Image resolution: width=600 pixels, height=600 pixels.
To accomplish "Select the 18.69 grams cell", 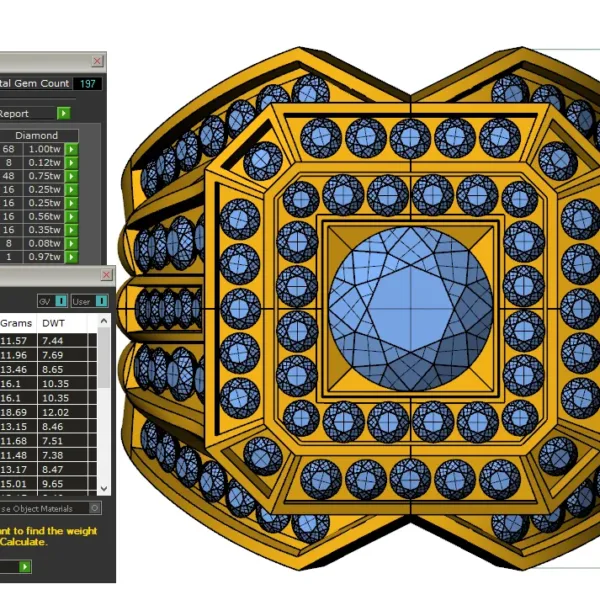I will tap(18, 412).
